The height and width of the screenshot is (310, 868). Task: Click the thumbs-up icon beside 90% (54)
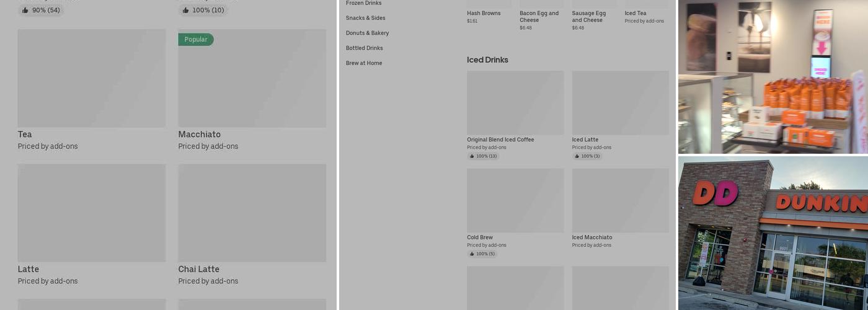pyautogui.click(x=25, y=11)
